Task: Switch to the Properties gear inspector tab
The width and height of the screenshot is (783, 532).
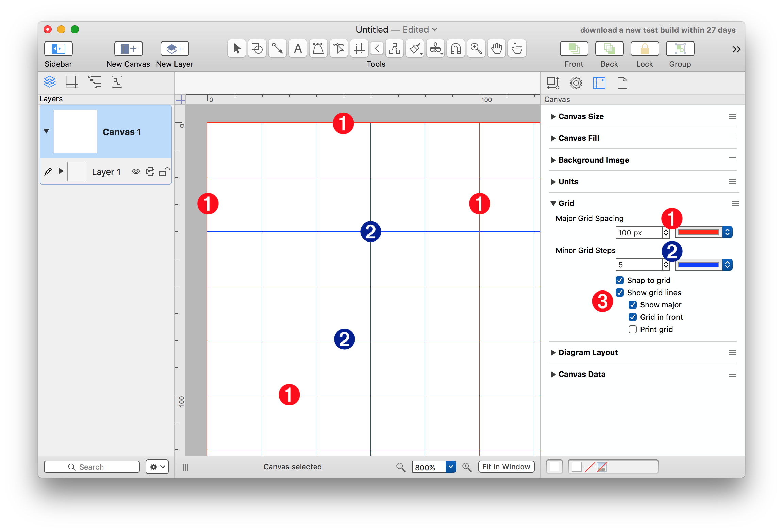Action: pos(576,83)
